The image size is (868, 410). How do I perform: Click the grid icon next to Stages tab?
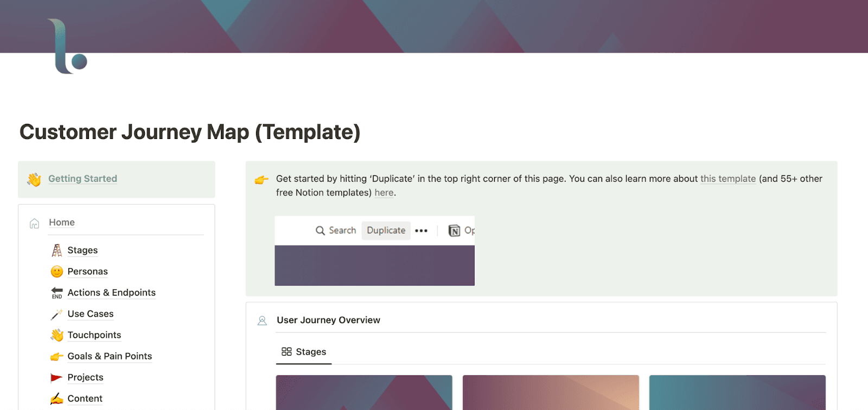click(286, 351)
